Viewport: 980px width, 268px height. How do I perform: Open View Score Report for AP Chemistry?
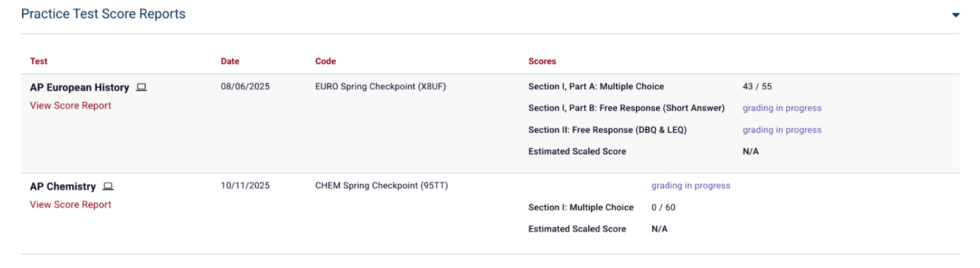tap(70, 205)
